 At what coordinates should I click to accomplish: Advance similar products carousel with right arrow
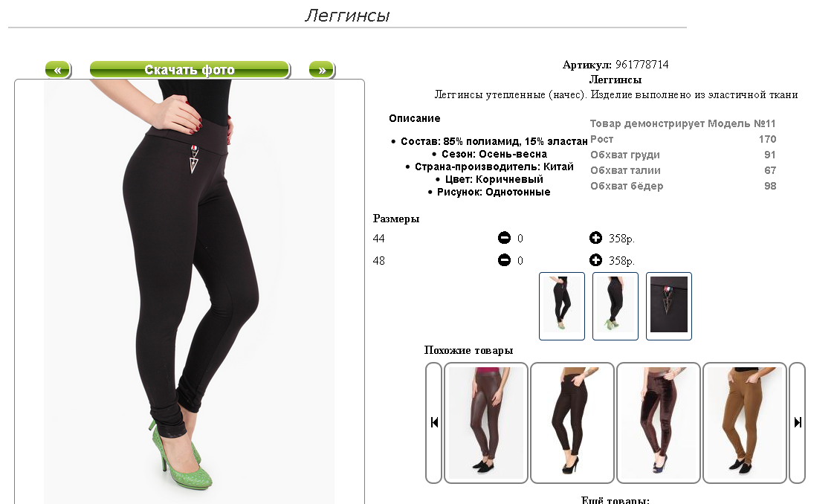coord(797,423)
